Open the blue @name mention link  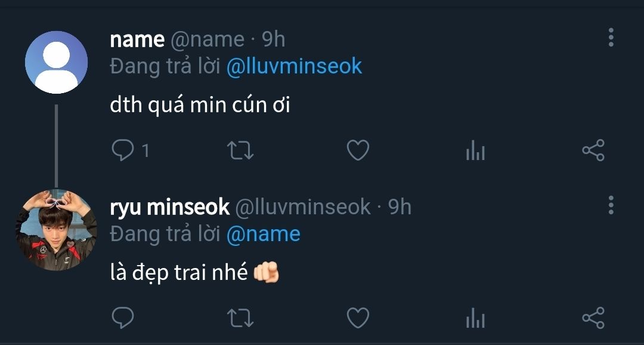click(263, 233)
